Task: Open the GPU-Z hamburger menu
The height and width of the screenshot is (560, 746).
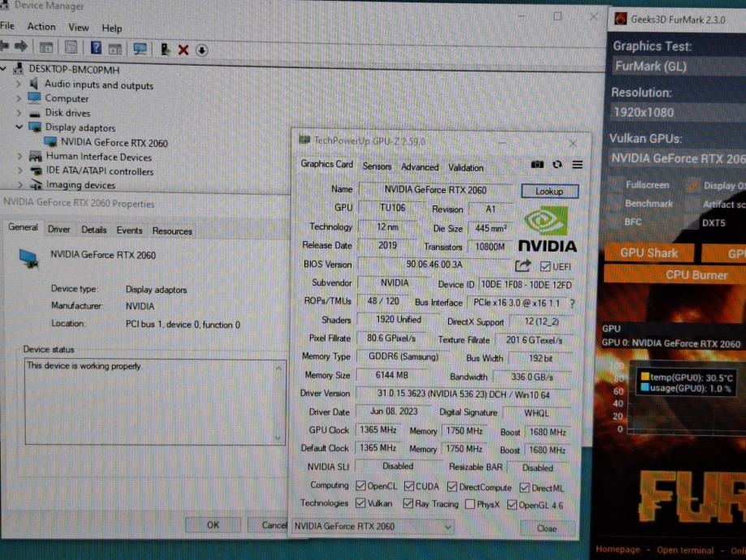Action: pos(577,165)
